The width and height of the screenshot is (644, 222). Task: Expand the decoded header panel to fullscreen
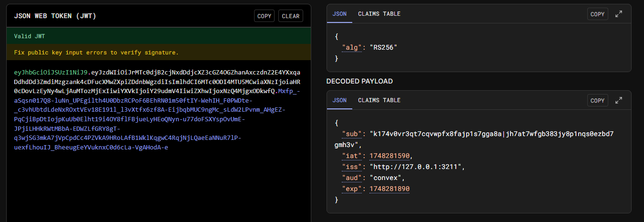[619, 14]
